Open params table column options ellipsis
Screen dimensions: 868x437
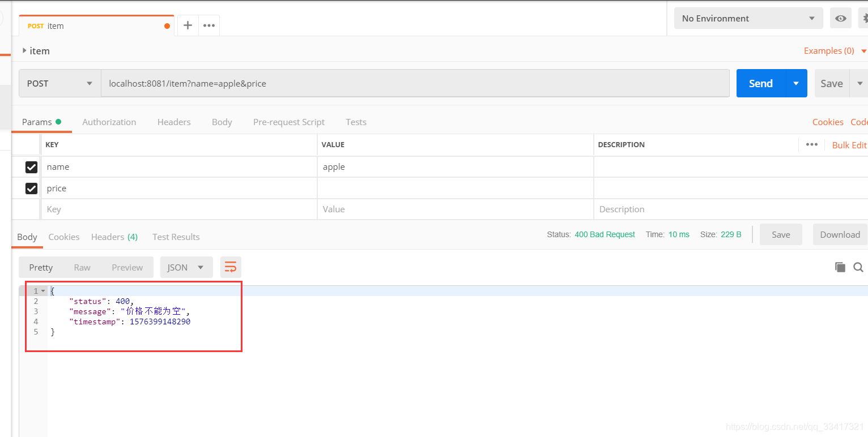click(x=812, y=144)
